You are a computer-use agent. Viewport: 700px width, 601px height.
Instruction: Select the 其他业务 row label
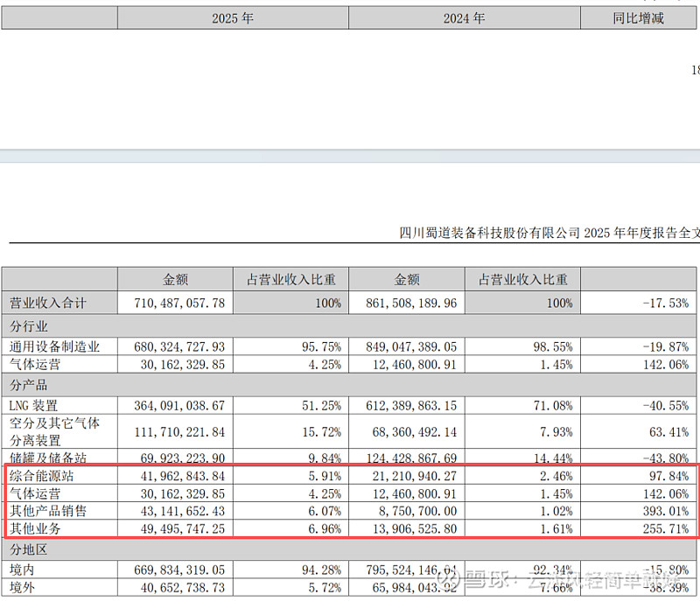pyautogui.click(x=35, y=528)
